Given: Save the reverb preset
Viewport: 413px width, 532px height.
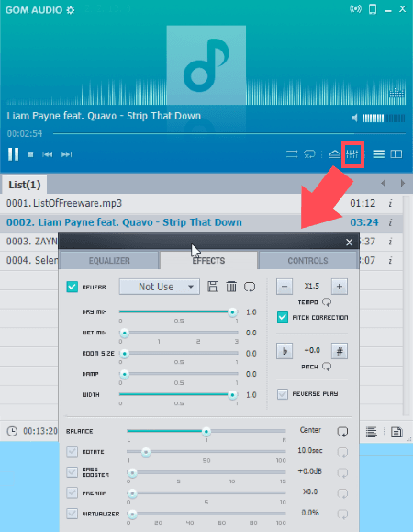Looking at the screenshot, I should (213, 287).
